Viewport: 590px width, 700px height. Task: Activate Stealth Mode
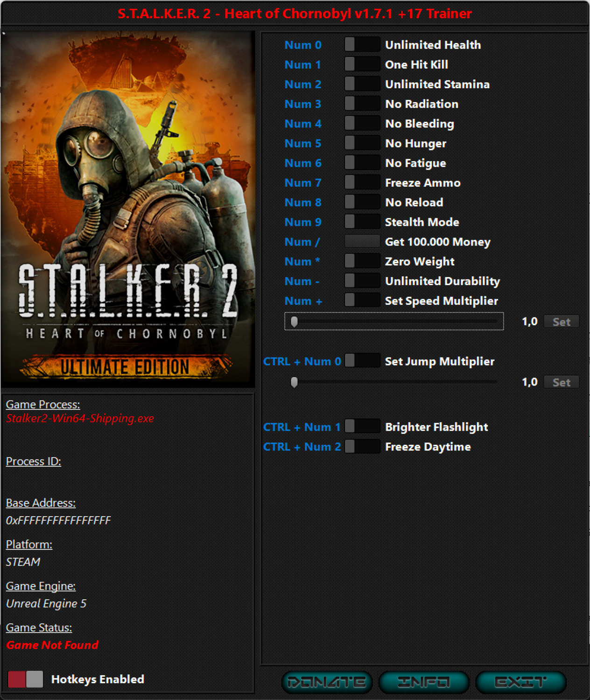[x=362, y=222]
